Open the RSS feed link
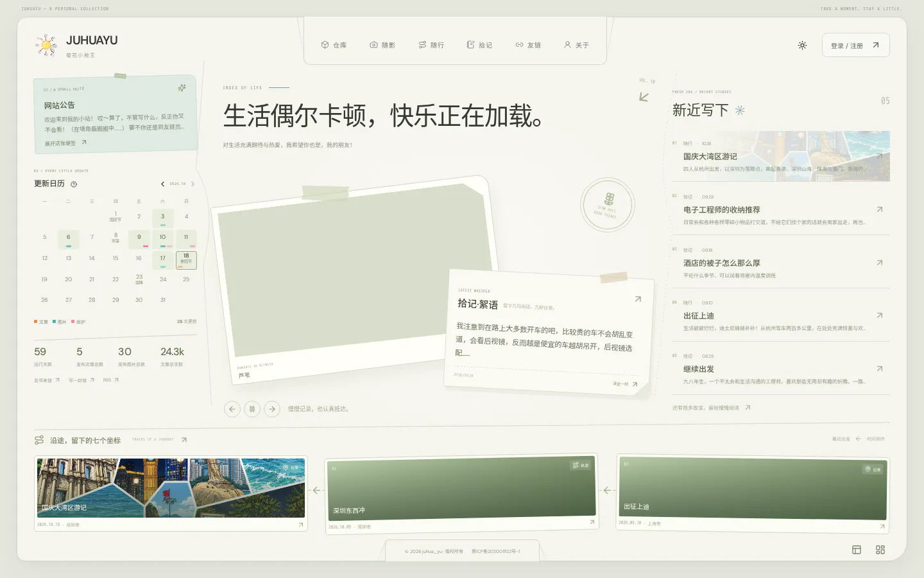Viewport: 924px width, 578px height. point(111,380)
